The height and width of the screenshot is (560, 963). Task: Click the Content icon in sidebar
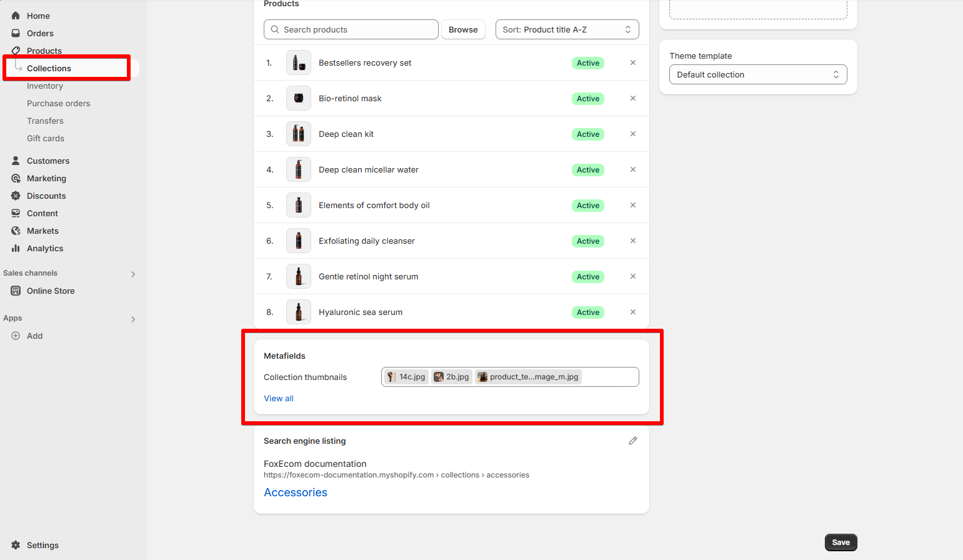point(16,213)
